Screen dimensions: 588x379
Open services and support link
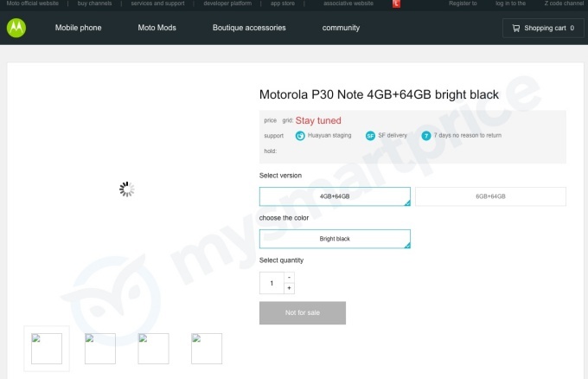pos(158,3)
